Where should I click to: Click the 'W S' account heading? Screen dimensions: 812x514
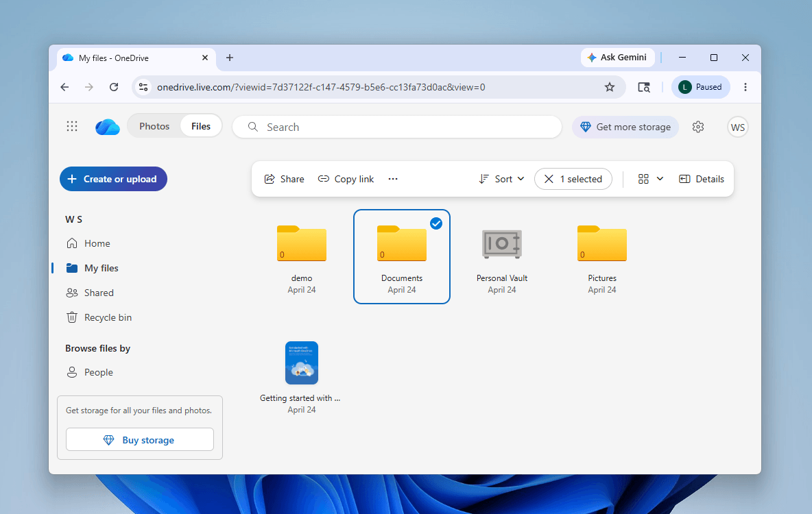(x=73, y=219)
